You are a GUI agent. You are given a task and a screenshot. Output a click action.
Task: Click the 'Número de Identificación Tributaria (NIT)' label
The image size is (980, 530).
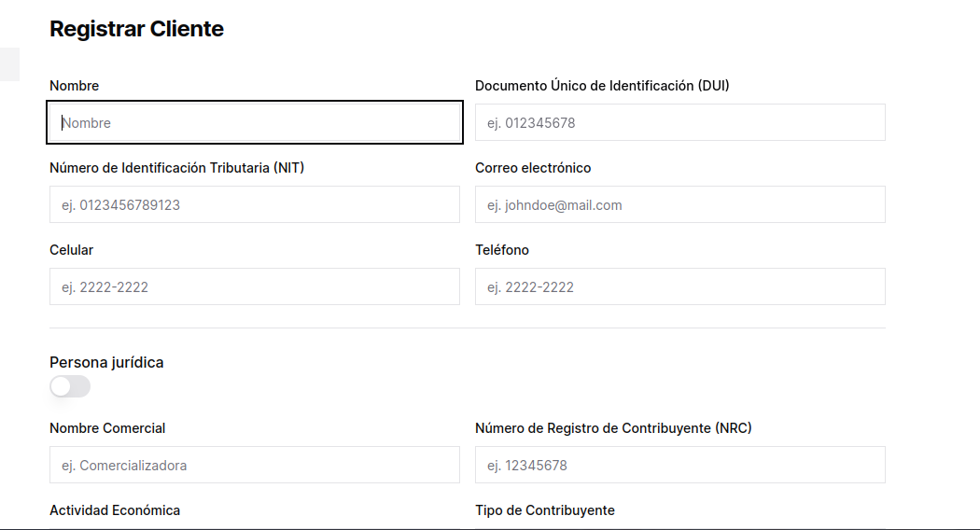click(176, 168)
